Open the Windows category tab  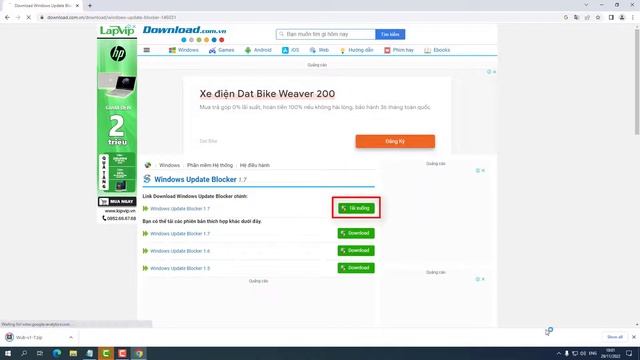pos(184,50)
